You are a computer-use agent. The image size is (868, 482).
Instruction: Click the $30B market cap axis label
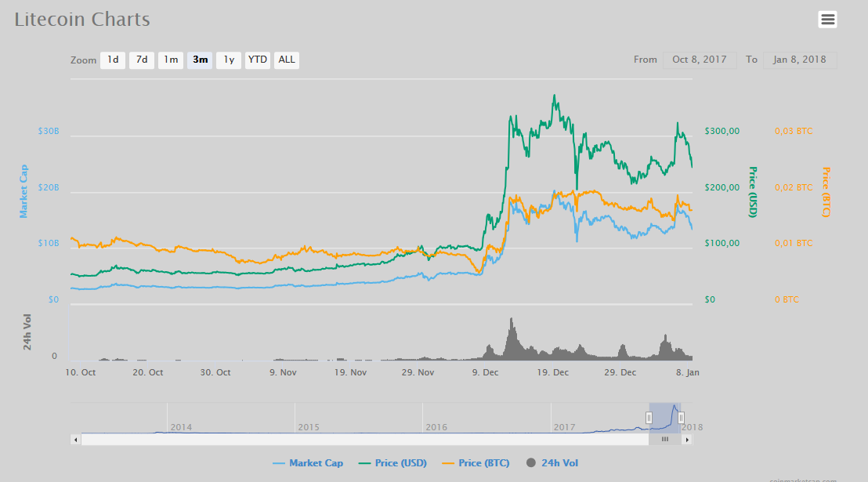click(48, 132)
